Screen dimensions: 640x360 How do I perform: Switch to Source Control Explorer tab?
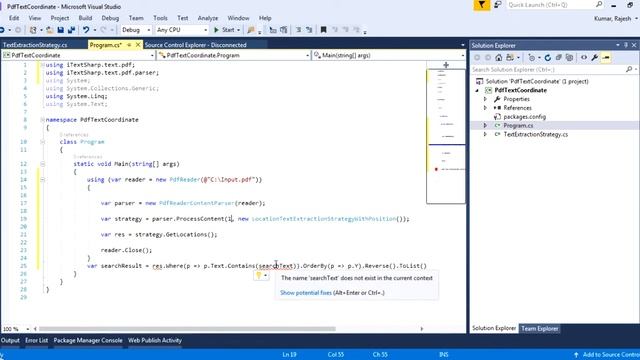click(x=196, y=45)
